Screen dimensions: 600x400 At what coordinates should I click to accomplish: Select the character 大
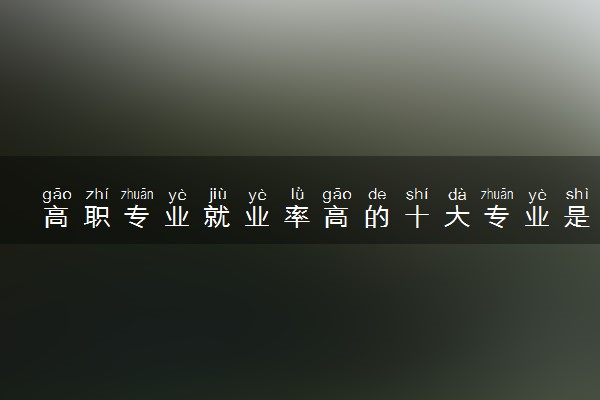457,217
